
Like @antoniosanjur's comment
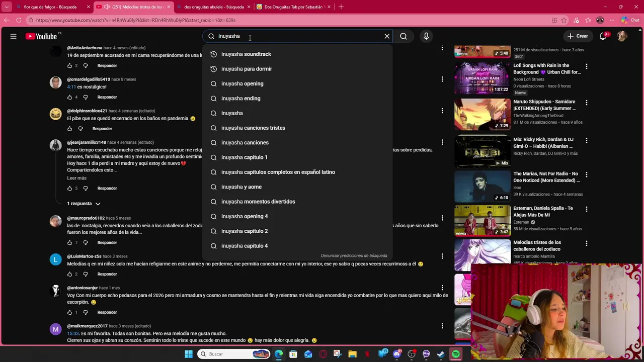[x=69, y=312]
